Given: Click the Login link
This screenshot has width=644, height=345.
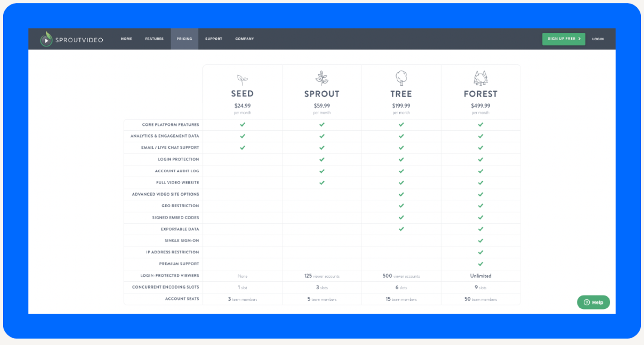Looking at the screenshot, I should pyautogui.click(x=598, y=39).
